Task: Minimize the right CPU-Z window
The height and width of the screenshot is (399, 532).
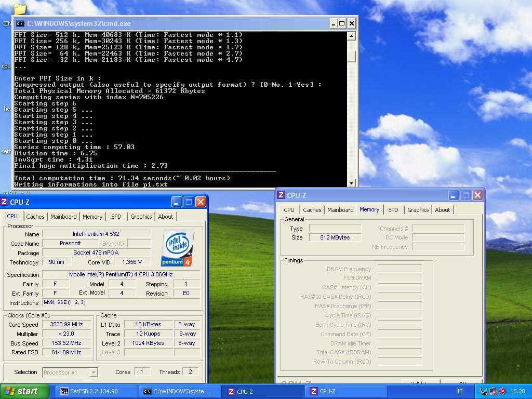Action: (453, 195)
